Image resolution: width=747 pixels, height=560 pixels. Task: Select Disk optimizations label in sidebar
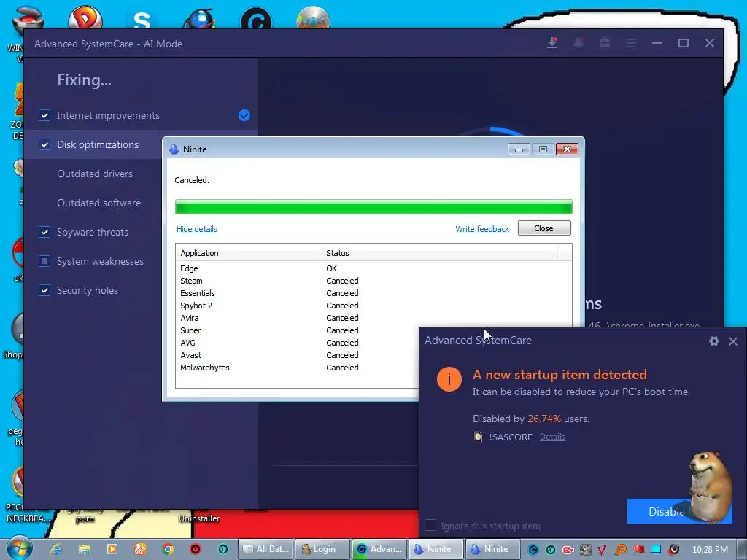(x=98, y=144)
